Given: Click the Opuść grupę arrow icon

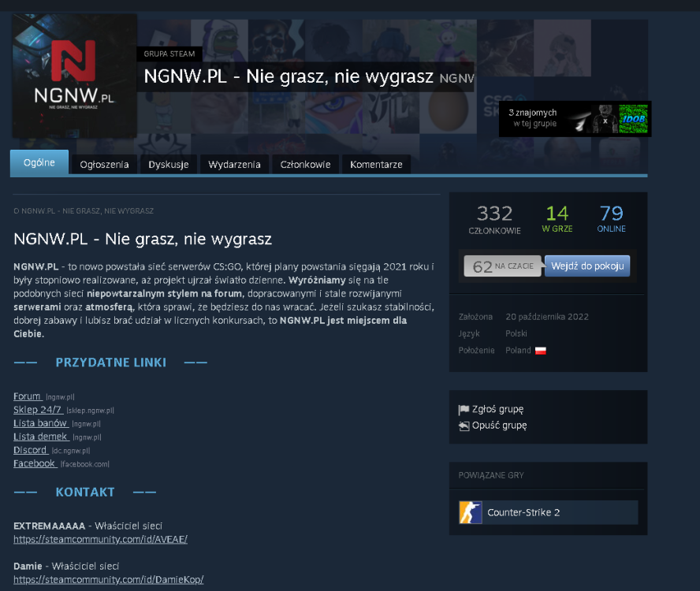Looking at the screenshot, I should pos(464,426).
